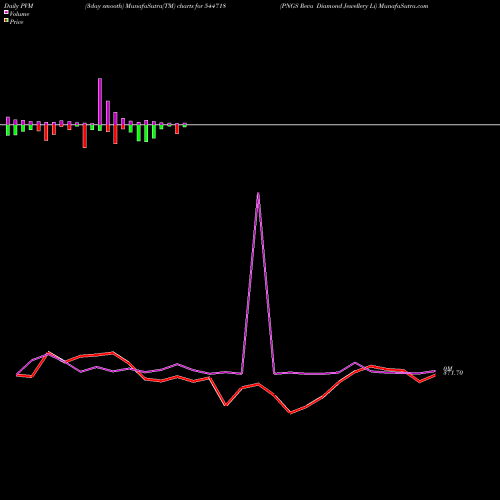500x500 pixels.
Task: Click the 371.70 price value label
Action: pyautogui.click(x=453, y=373)
